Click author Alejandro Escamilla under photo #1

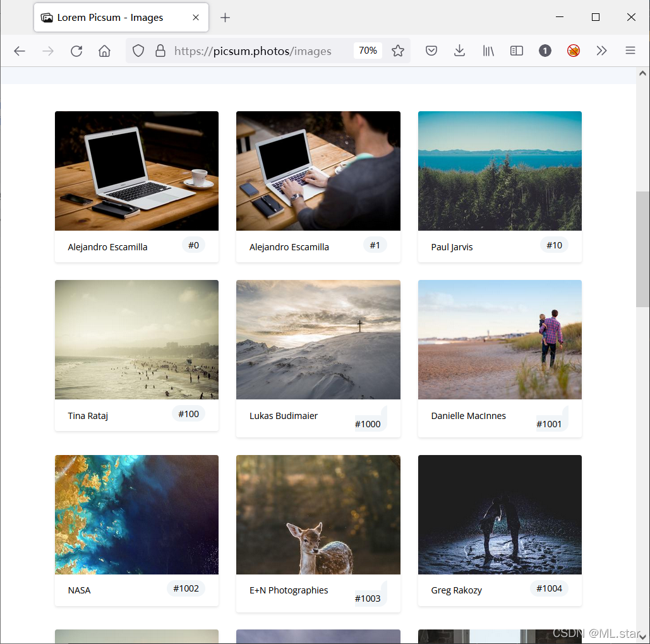[289, 247]
